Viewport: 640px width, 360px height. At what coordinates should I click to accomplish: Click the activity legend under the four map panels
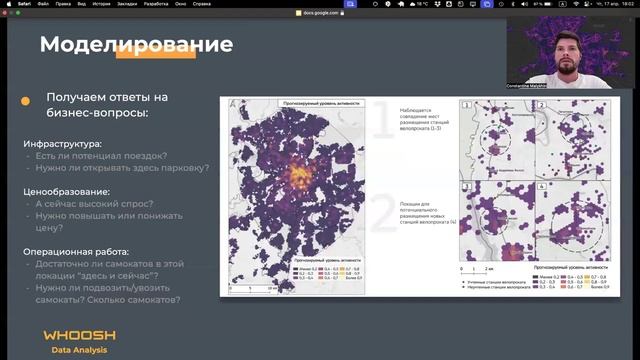coord(571,278)
